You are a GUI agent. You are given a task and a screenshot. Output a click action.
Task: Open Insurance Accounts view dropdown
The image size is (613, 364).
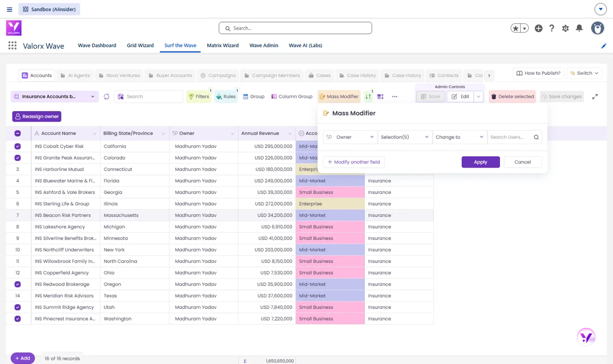pos(55,96)
